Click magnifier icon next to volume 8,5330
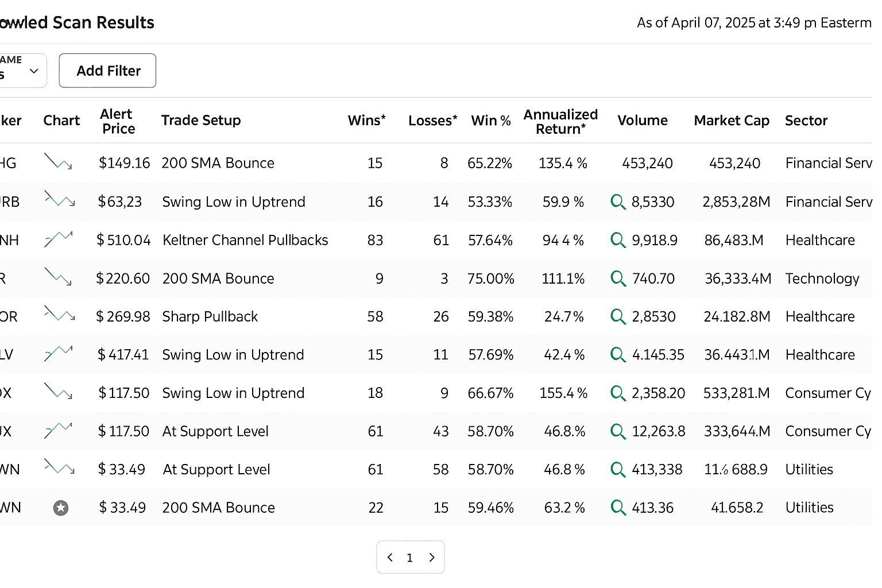Image resolution: width=882 pixels, height=588 pixels. (618, 202)
